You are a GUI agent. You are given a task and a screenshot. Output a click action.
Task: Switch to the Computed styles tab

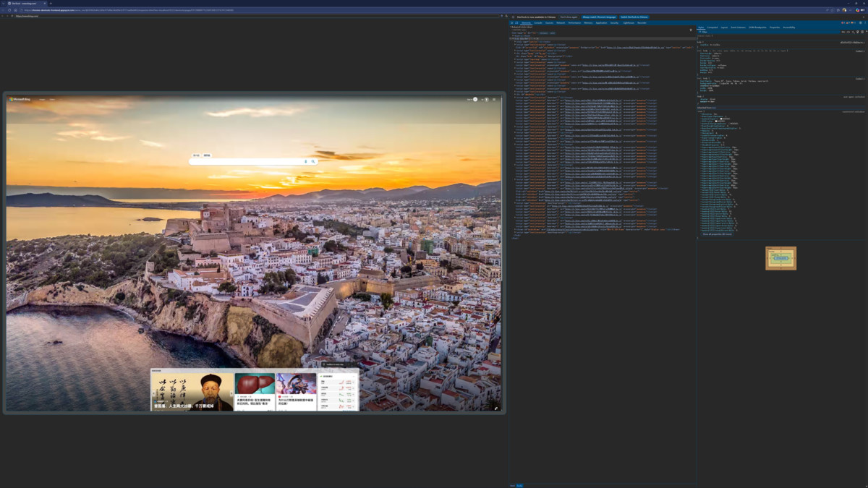(x=712, y=27)
